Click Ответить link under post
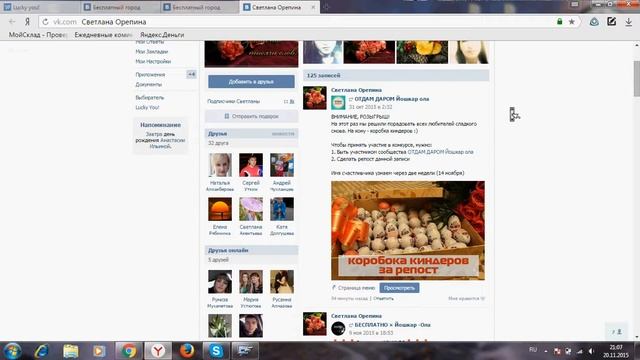 click(x=383, y=298)
